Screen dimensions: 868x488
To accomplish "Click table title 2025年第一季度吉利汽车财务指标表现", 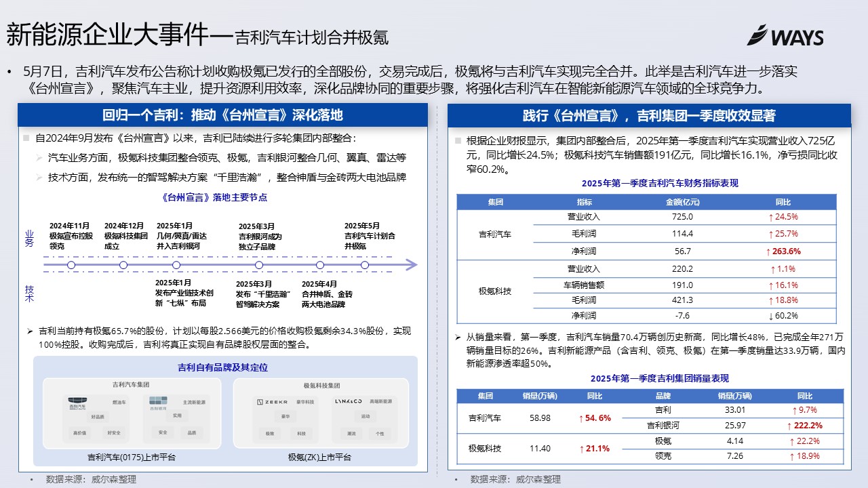I will [660, 183].
